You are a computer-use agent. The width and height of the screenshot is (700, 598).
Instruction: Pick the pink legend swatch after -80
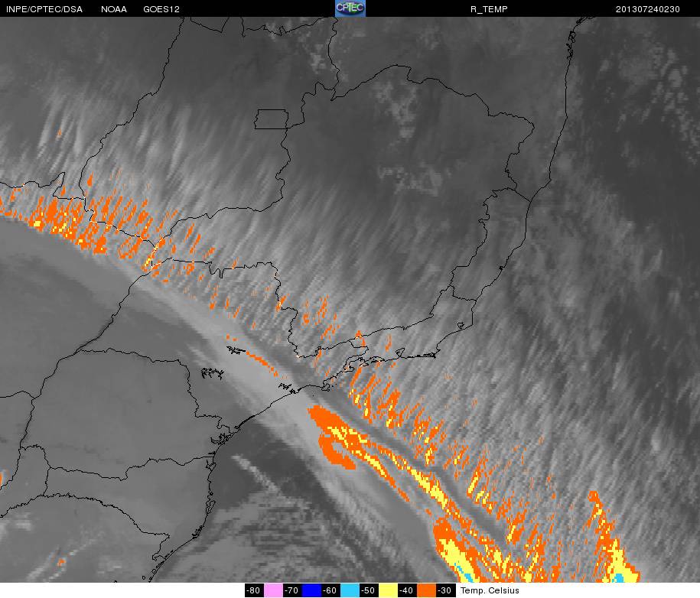[x=273, y=590]
